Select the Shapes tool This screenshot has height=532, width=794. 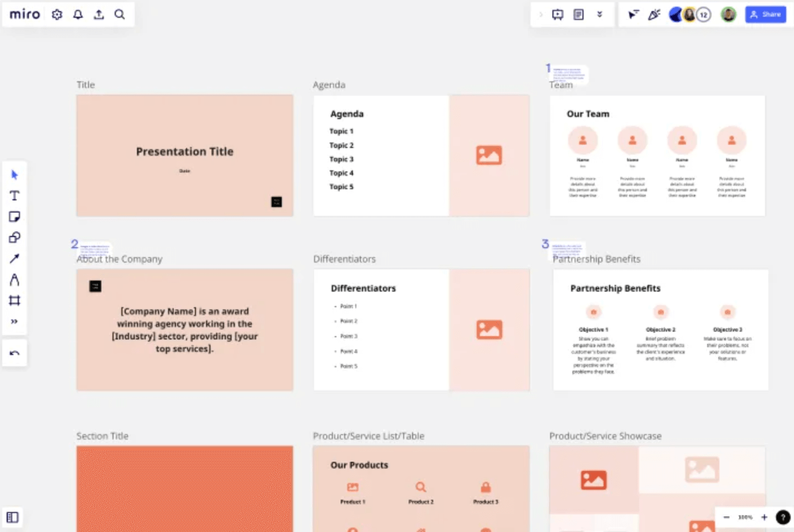click(x=14, y=238)
